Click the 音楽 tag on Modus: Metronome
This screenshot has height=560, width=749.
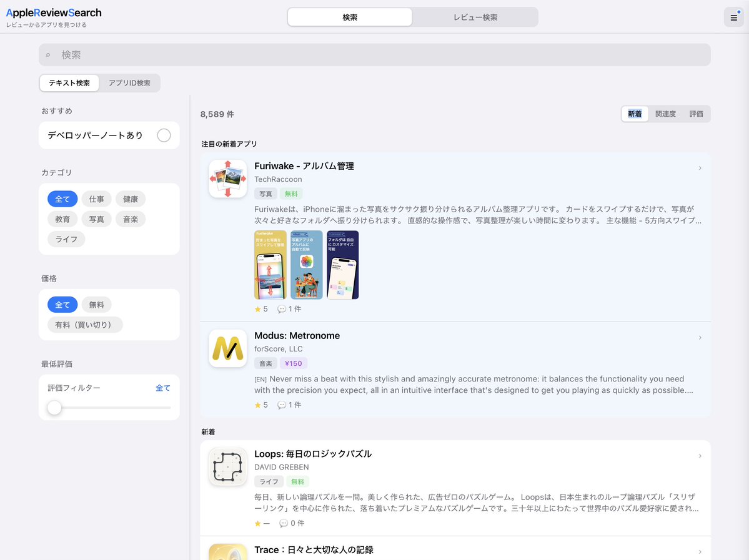point(265,364)
